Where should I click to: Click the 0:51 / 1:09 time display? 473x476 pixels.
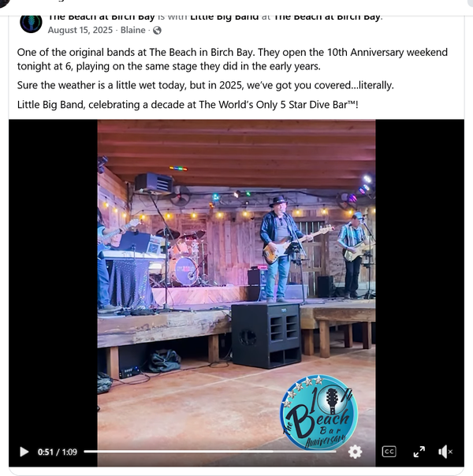point(58,452)
